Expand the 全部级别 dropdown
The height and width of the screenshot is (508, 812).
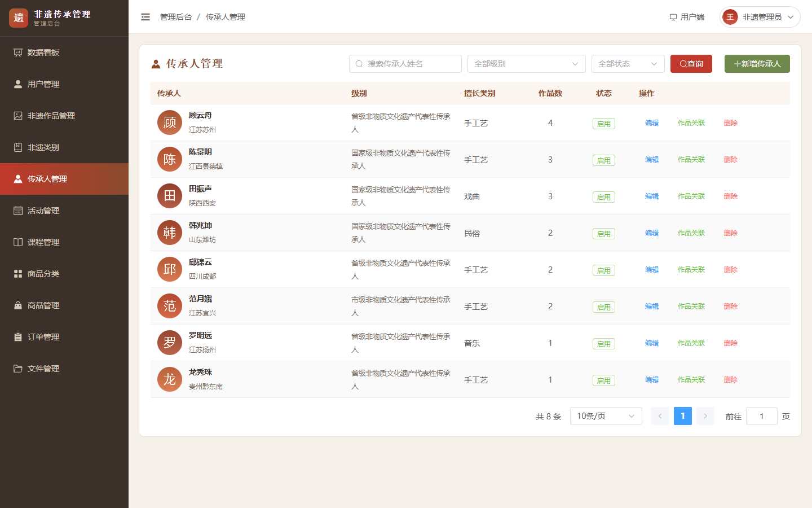coord(527,64)
